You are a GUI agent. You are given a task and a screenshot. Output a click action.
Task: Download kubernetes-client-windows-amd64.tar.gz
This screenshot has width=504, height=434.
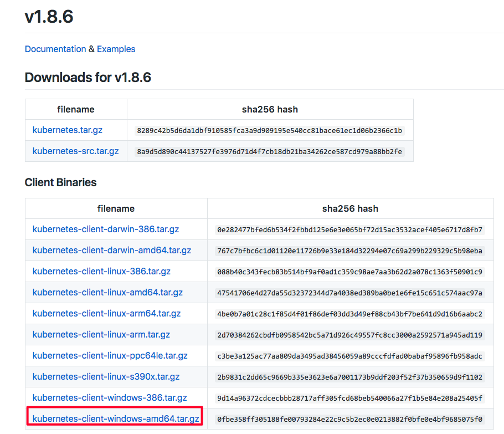tap(116, 418)
